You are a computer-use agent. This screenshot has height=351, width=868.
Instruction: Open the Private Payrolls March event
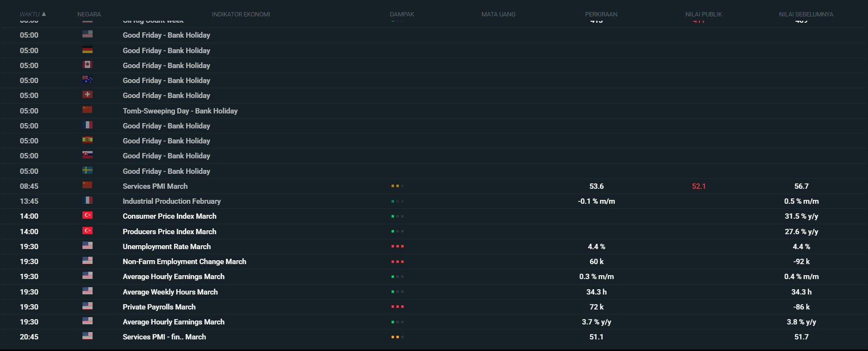(x=159, y=307)
